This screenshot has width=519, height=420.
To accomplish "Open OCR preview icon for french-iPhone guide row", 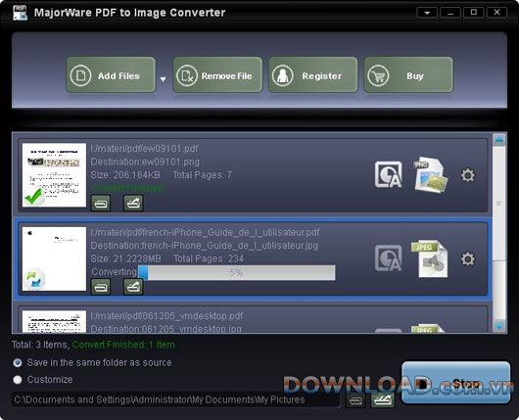I will [x=388, y=258].
